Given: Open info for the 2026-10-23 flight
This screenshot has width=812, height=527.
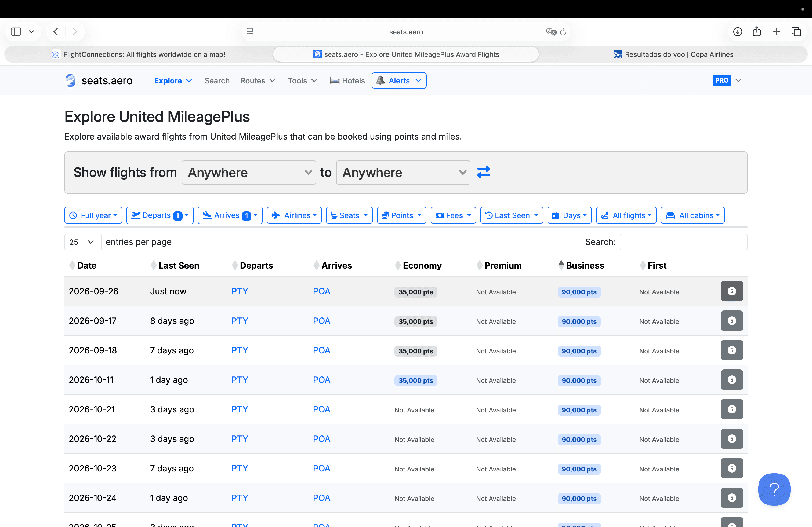Looking at the screenshot, I should [x=731, y=468].
